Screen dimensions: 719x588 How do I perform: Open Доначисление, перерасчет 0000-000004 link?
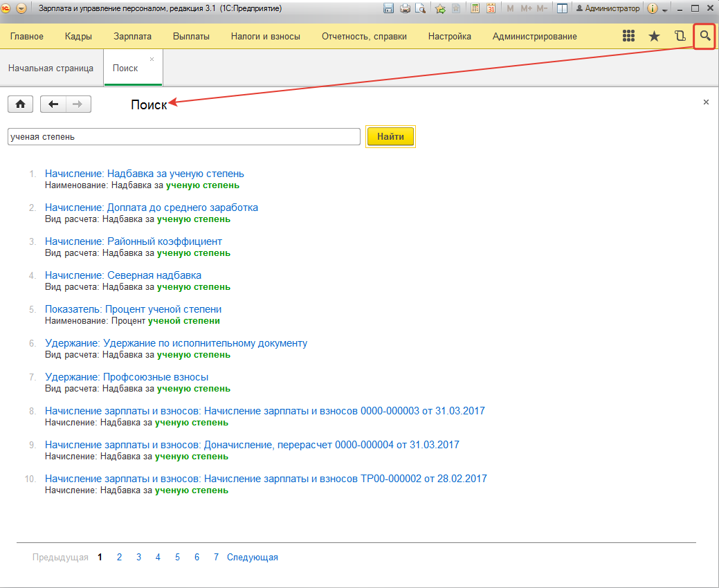point(252,445)
